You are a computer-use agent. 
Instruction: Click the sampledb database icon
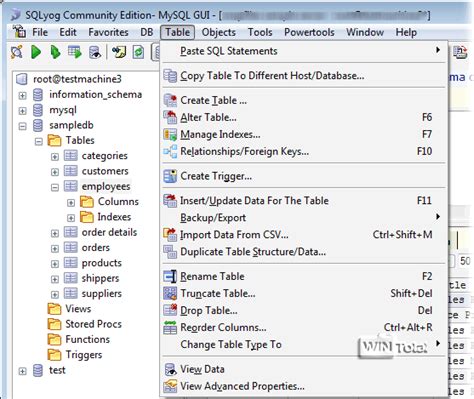[x=38, y=125]
